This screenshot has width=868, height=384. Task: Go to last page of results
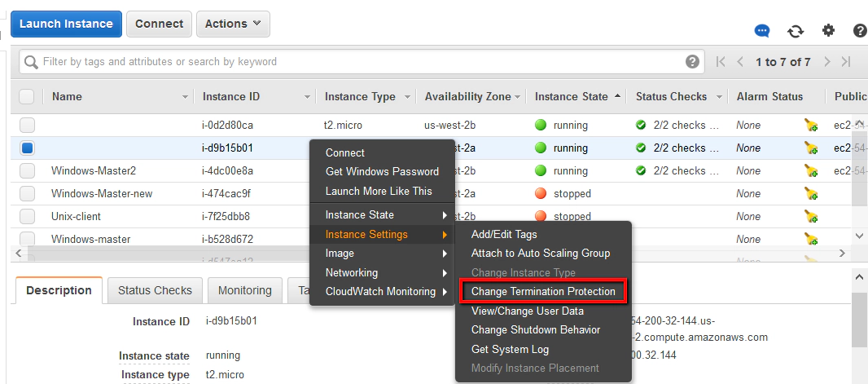[846, 61]
